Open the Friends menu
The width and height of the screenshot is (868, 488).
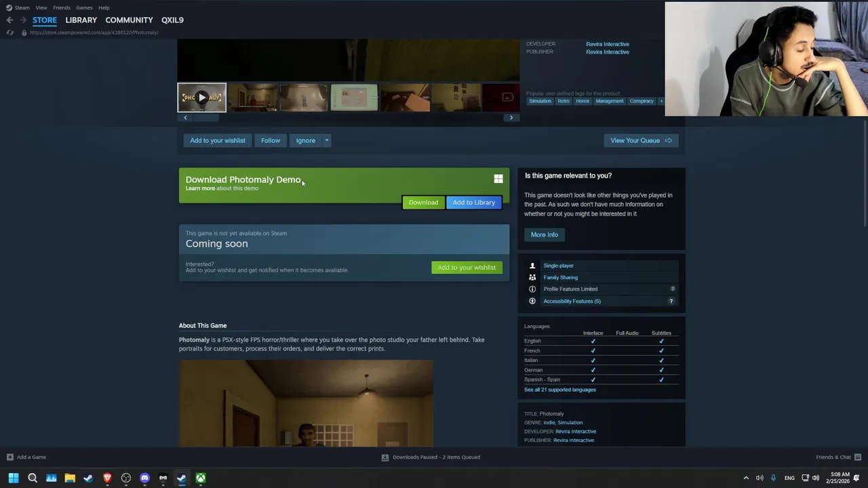(62, 7)
